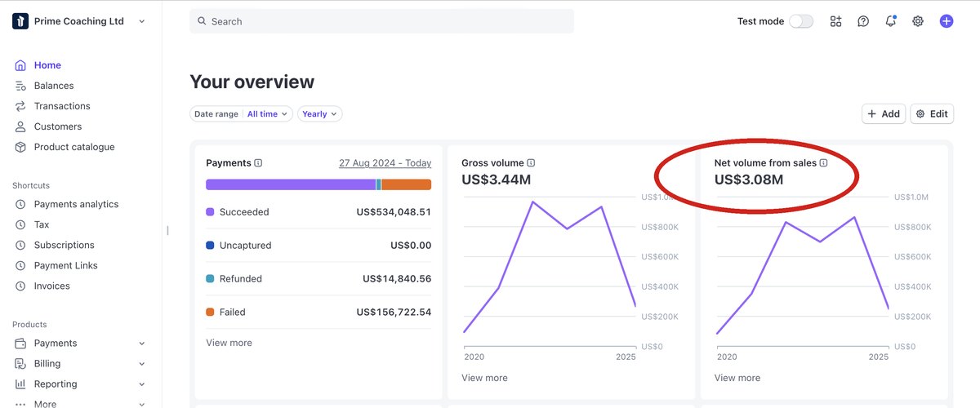Click the Customers person icon
The width and height of the screenshot is (980, 408).
20,126
